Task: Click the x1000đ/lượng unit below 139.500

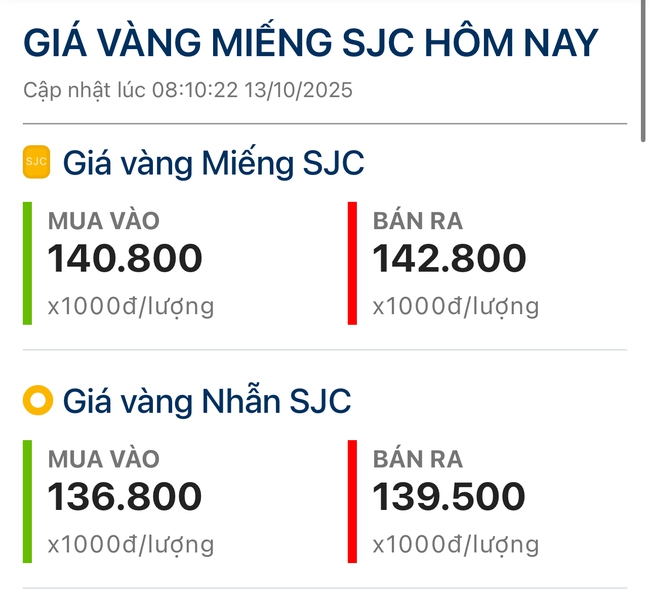Action: 456,545
